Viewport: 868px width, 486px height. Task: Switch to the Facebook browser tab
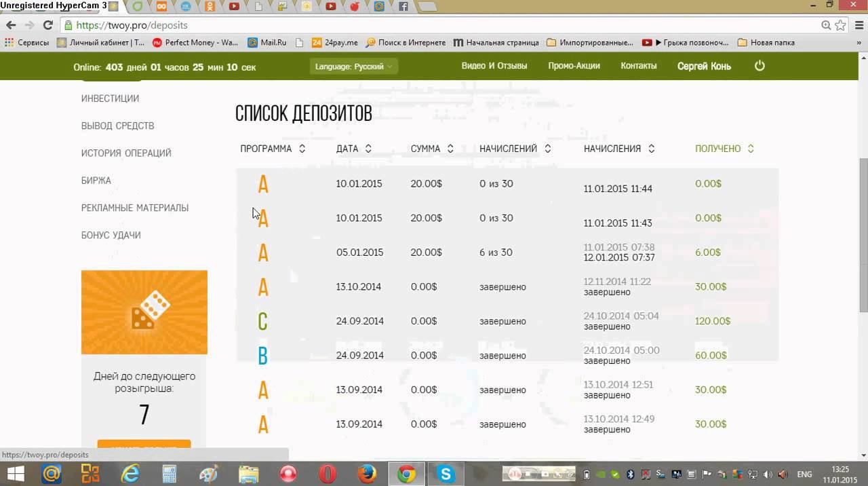click(403, 6)
